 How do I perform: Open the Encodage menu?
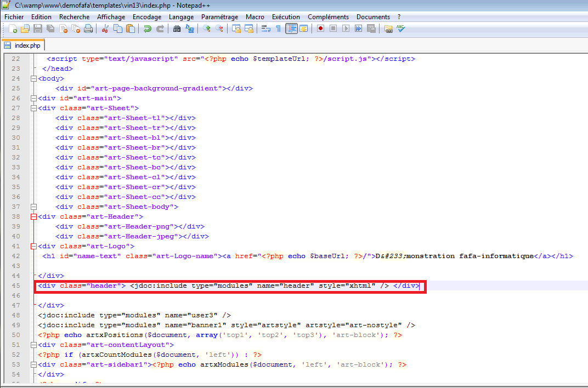[x=146, y=17]
